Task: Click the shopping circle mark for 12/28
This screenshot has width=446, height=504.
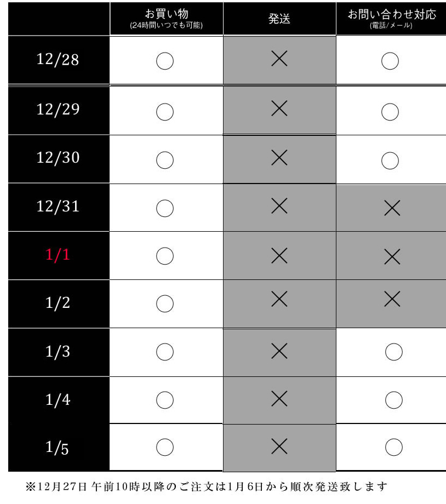Action: pyautogui.click(x=165, y=61)
